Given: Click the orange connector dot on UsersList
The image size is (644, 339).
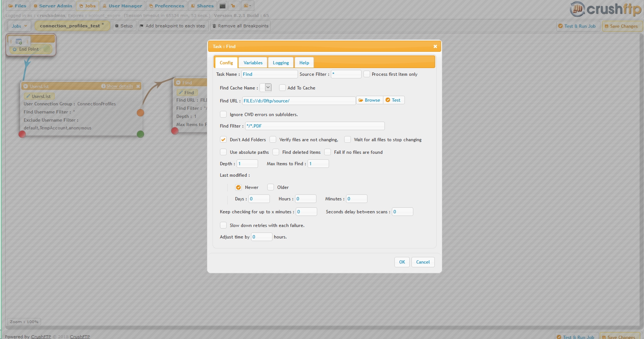Looking at the screenshot, I should point(140,113).
